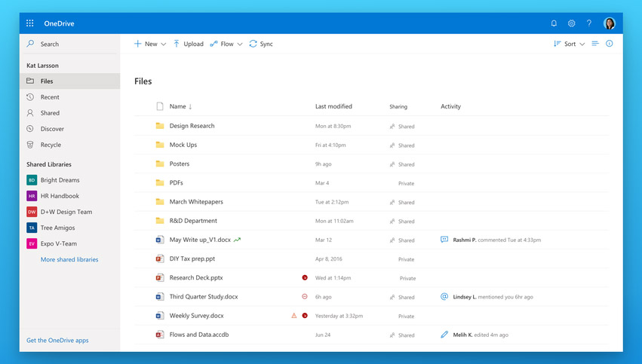Open Melih K. edited activity
This screenshot has height=364, width=642.
tap(474, 335)
